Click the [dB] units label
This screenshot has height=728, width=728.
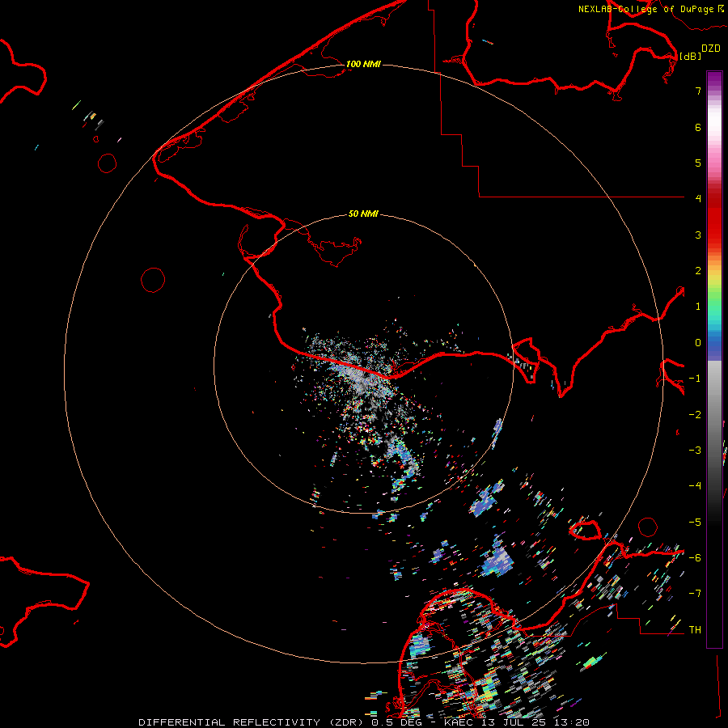[x=691, y=56]
